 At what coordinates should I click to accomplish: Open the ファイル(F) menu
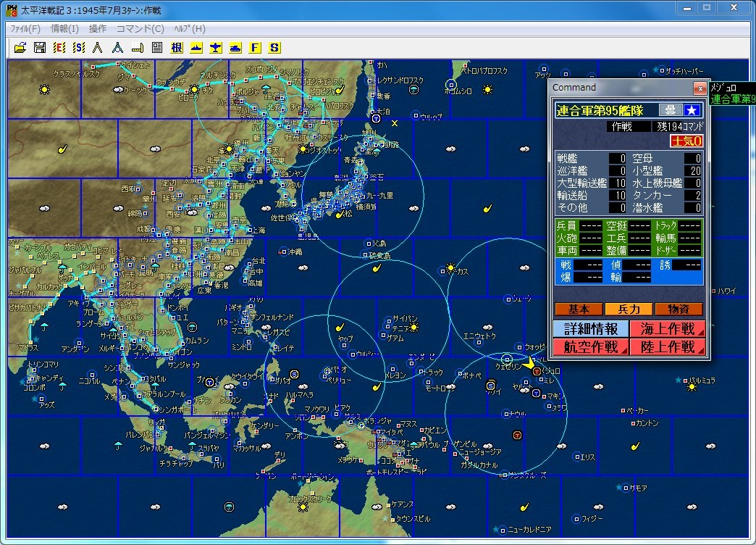point(25,28)
